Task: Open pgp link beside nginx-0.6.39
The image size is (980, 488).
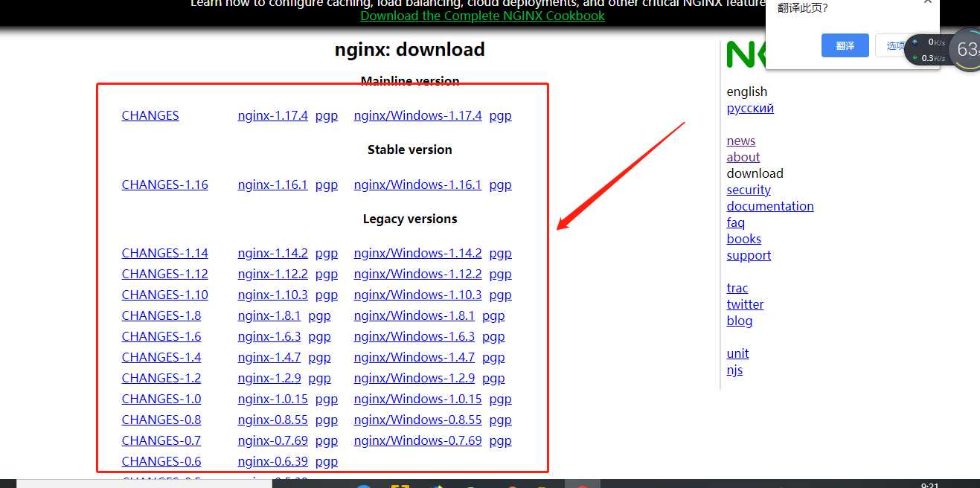Action: point(327,462)
